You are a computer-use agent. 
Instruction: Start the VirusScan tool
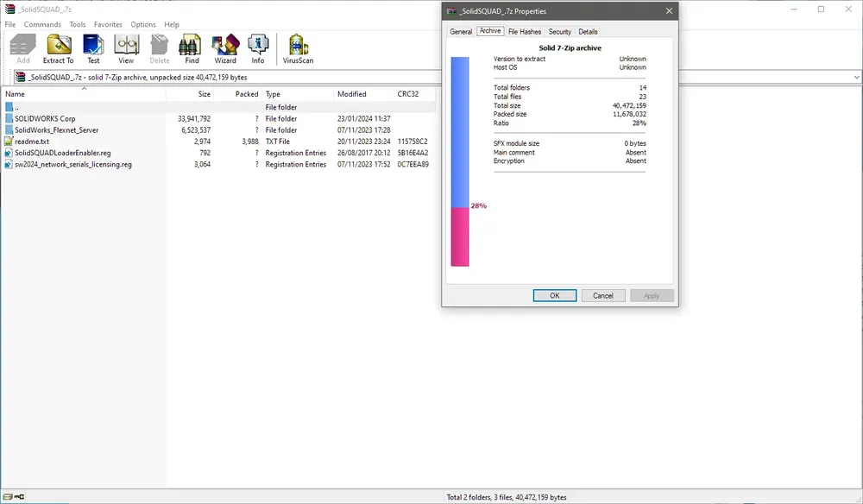(298, 49)
